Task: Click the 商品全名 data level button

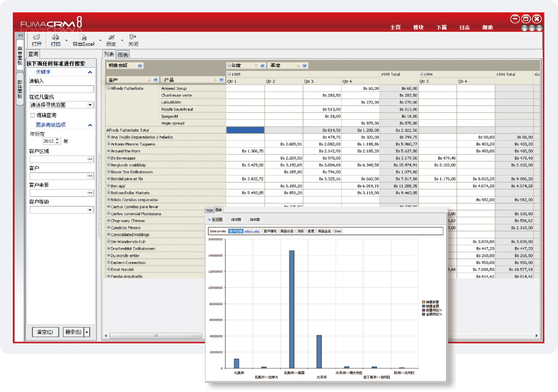Action: pyautogui.click(x=325, y=231)
